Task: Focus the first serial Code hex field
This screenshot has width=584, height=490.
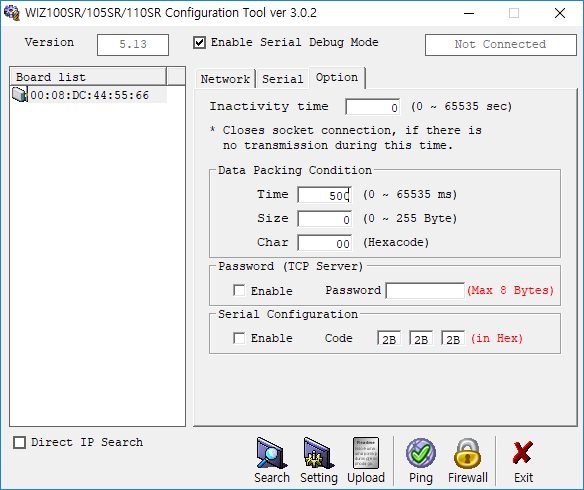Action: pos(389,338)
